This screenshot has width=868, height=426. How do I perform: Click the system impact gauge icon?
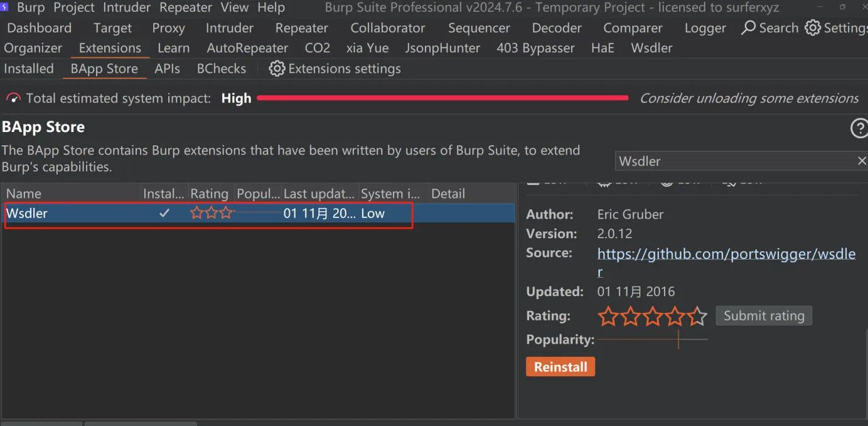coord(13,99)
